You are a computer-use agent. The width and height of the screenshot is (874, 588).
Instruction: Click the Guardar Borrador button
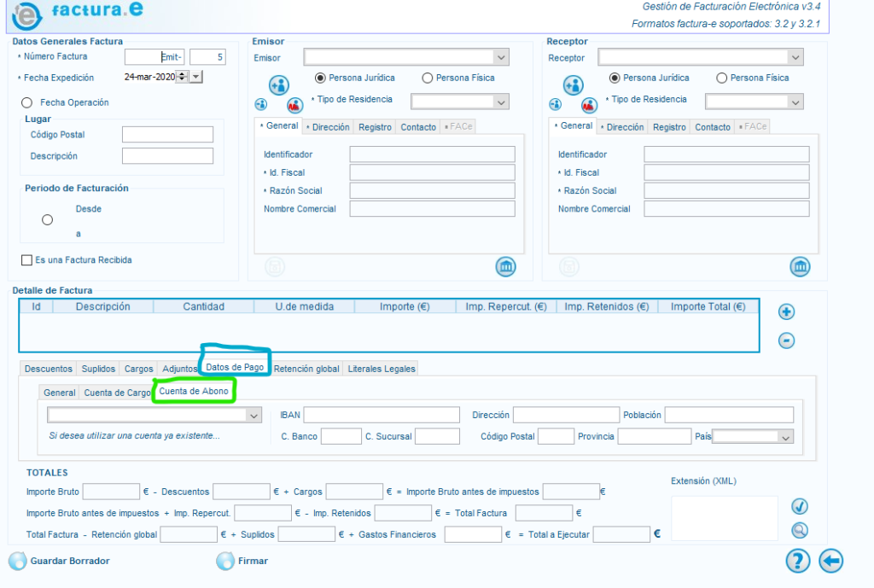pyautogui.click(x=60, y=561)
